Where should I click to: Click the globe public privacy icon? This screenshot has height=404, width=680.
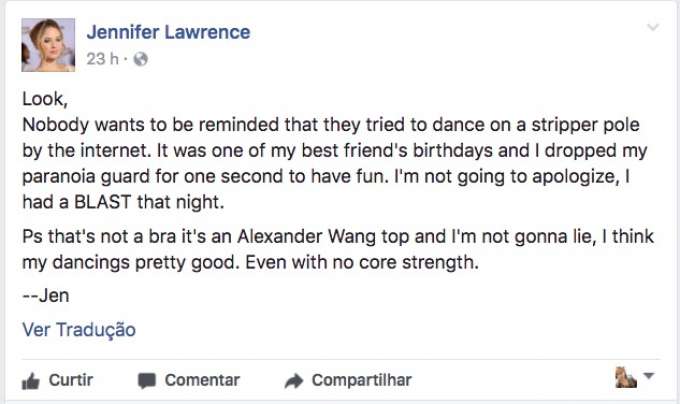point(140,59)
